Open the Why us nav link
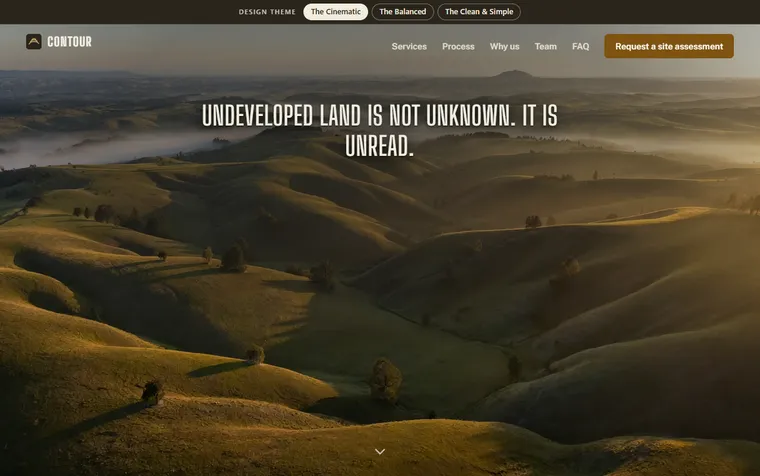This screenshot has height=476, width=760. point(504,47)
